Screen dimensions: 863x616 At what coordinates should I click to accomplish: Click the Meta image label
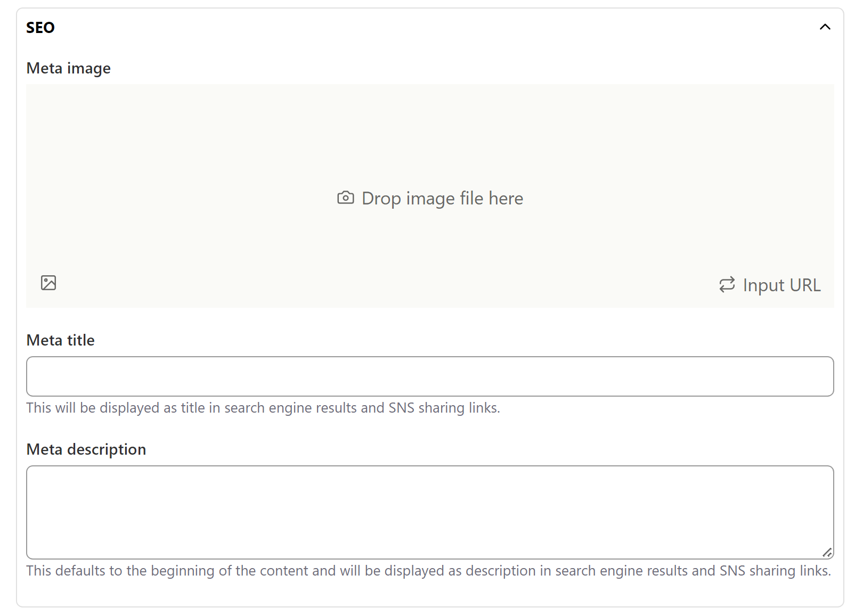coord(69,68)
